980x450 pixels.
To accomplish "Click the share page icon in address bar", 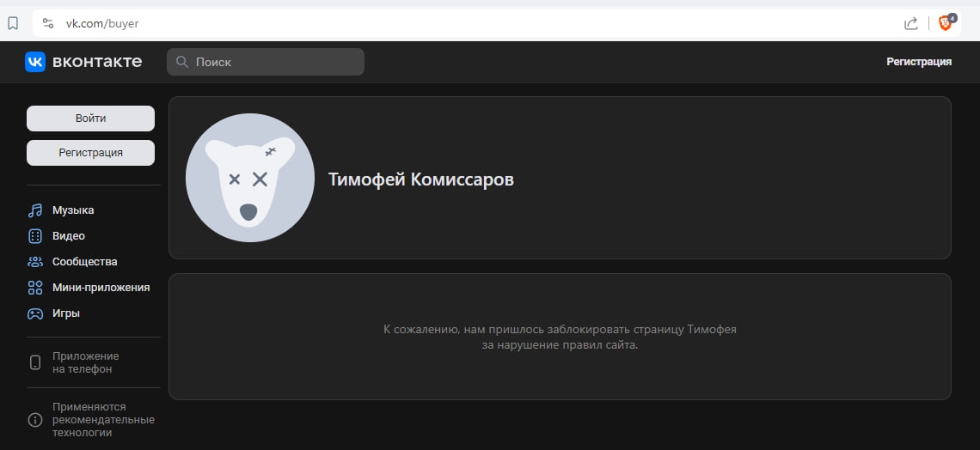I will click(911, 23).
